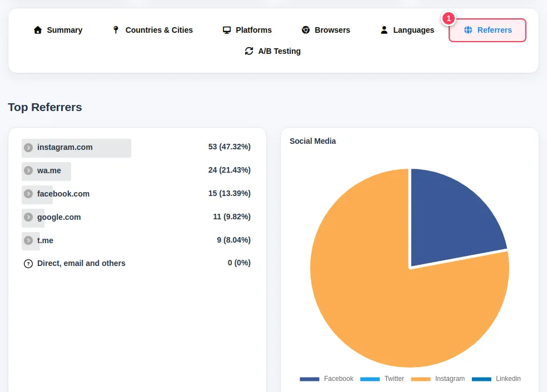The height and width of the screenshot is (392, 547).
Task: Click the Social Media chart title
Action: pyautogui.click(x=313, y=141)
